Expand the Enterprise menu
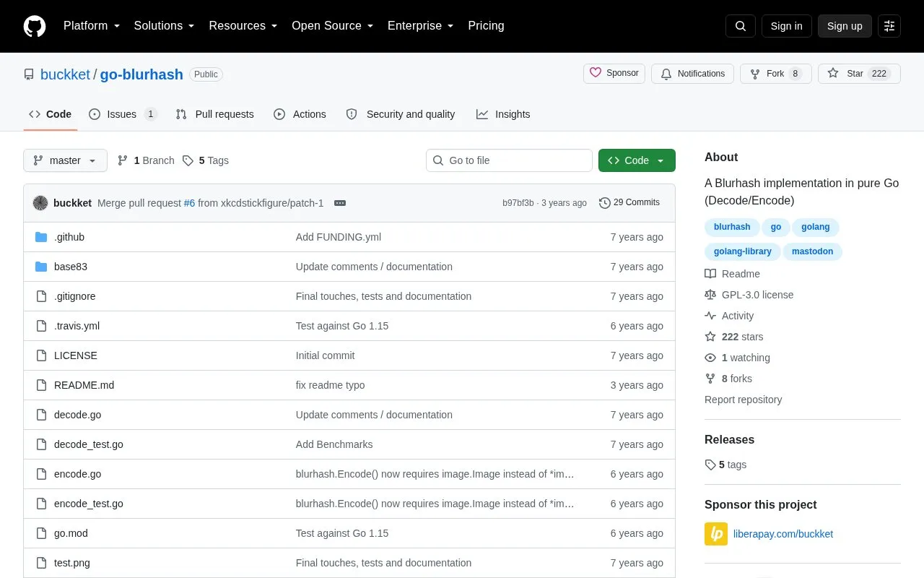Image resolution: width=924 pixels, height=578 pixels. point(421,26)
